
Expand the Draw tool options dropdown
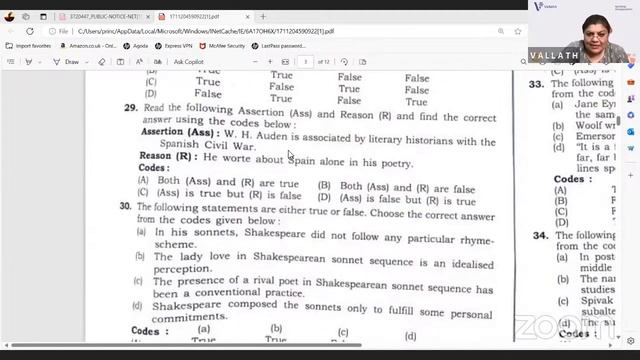(87, 62)
